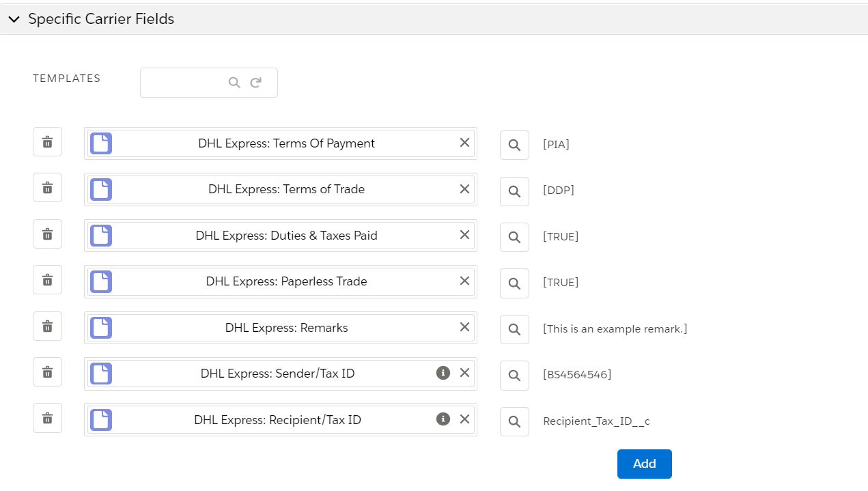This screenshot has width=868, height=491.
Task: Click the [PIA] value text
Action: click(556, 145)
